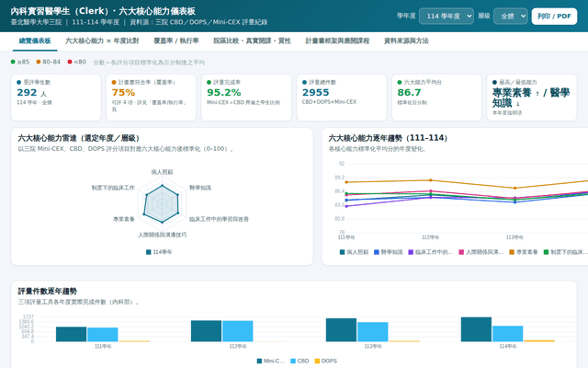Toggle the 醫學知識 line legend item
588x368 pixels.
388,252
